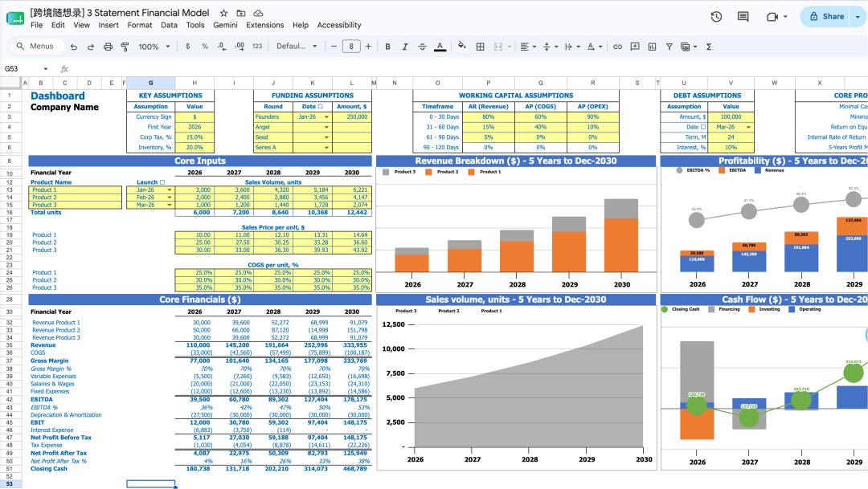The height and width of the screenshot is (489, 868).
Task: Click the Undo icon in toolbar
Action: (x=74, y=47)
